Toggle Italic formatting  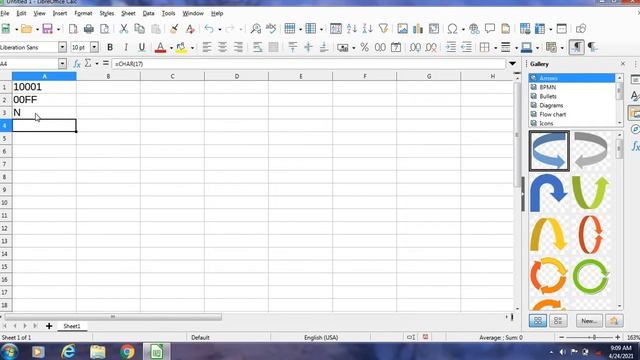[126, 47]
